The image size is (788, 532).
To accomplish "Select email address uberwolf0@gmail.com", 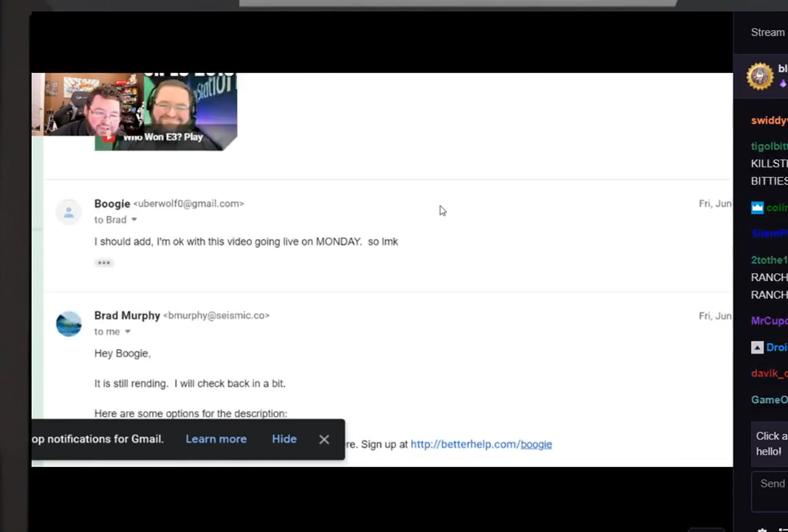I will [188, 204].
